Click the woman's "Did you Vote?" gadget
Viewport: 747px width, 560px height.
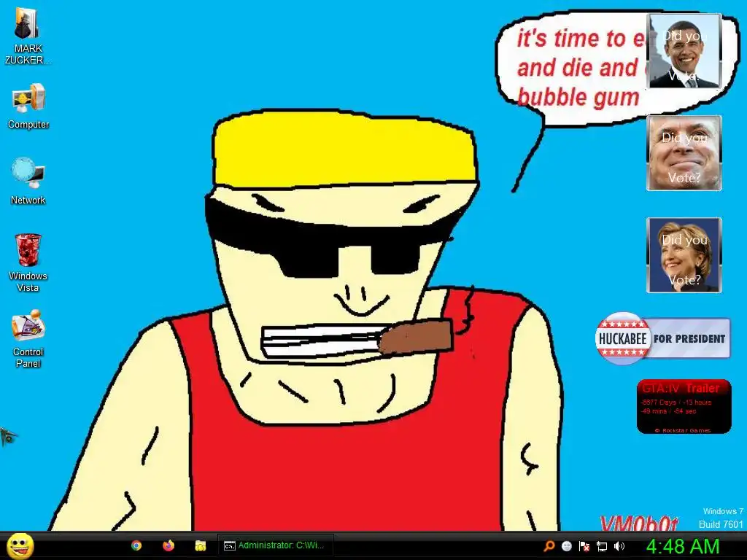684,255
